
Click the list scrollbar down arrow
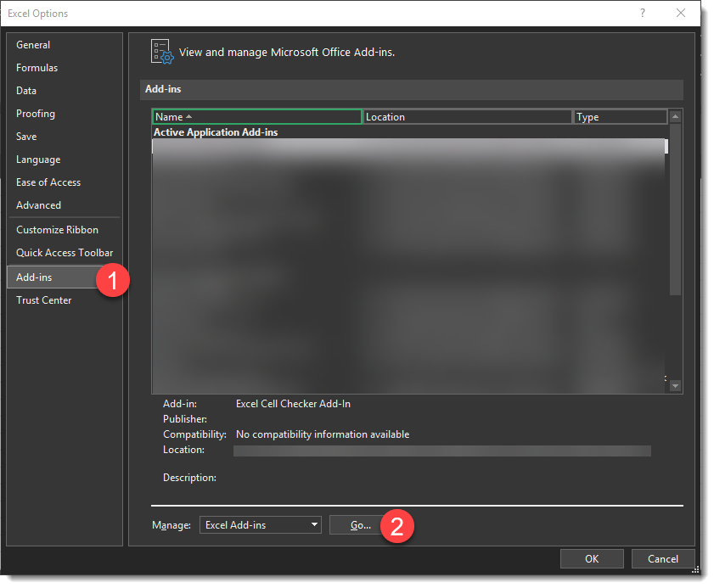675,386
